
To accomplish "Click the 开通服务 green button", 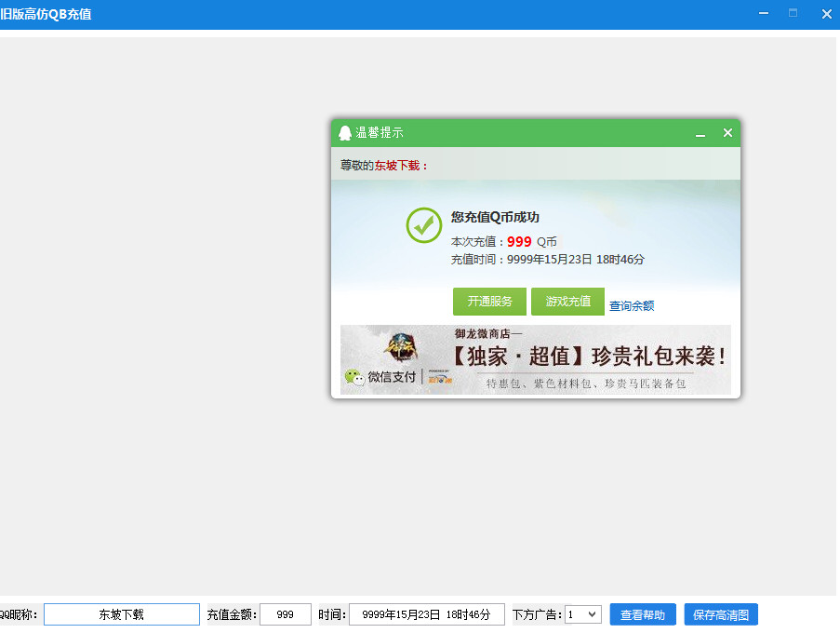I will point(489,302).
